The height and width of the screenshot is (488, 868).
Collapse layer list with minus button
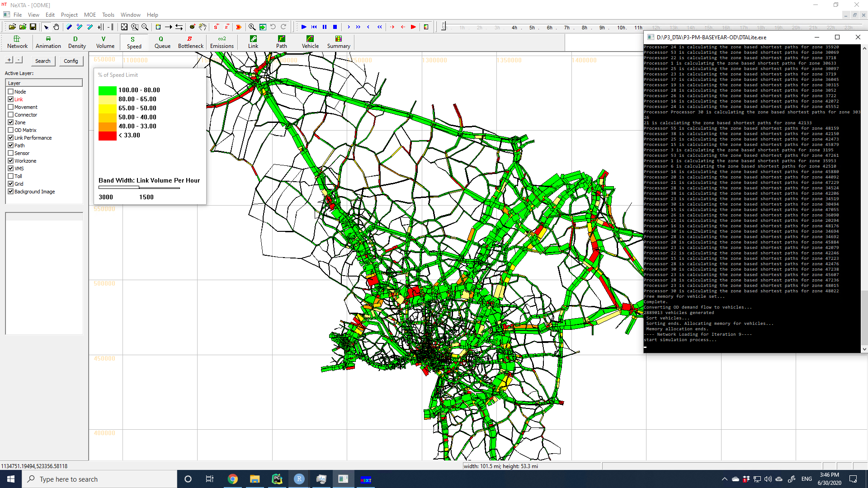click(19, 60)
